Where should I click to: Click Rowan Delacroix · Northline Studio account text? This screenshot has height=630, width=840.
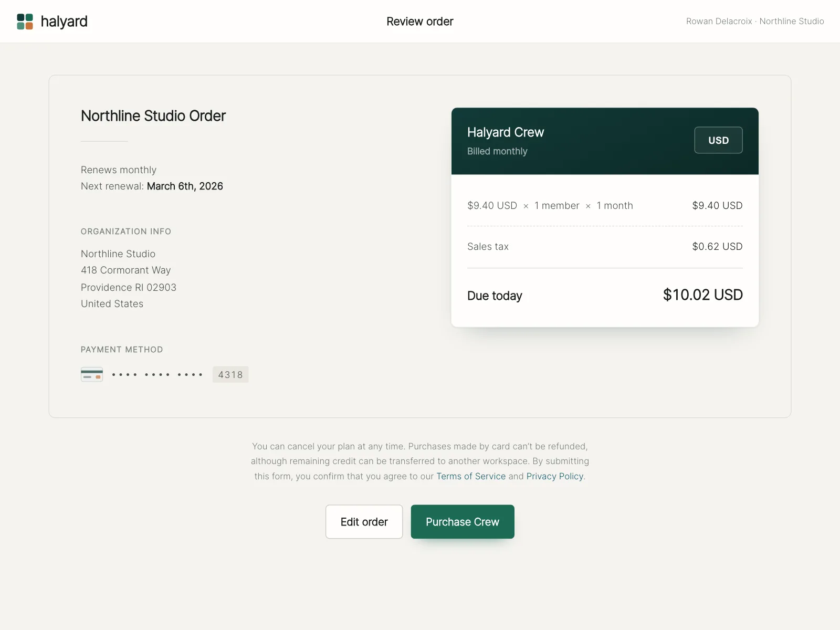tap(755, 22)
